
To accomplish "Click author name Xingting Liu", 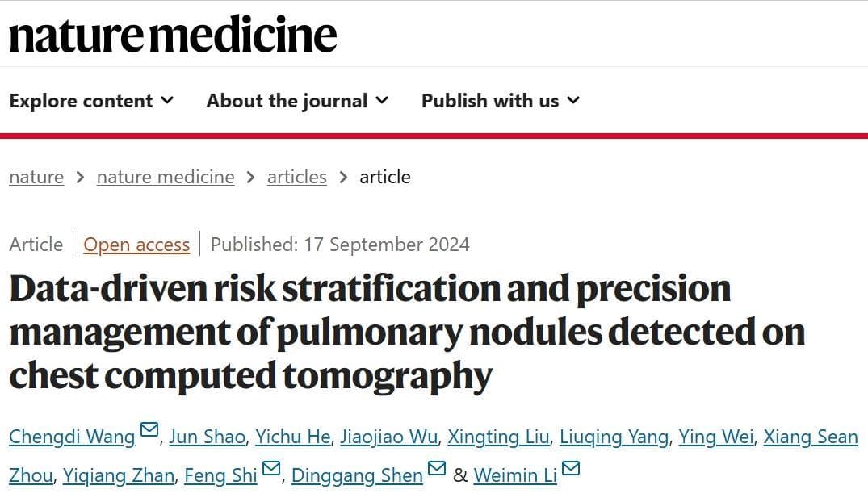I will 498,437.
